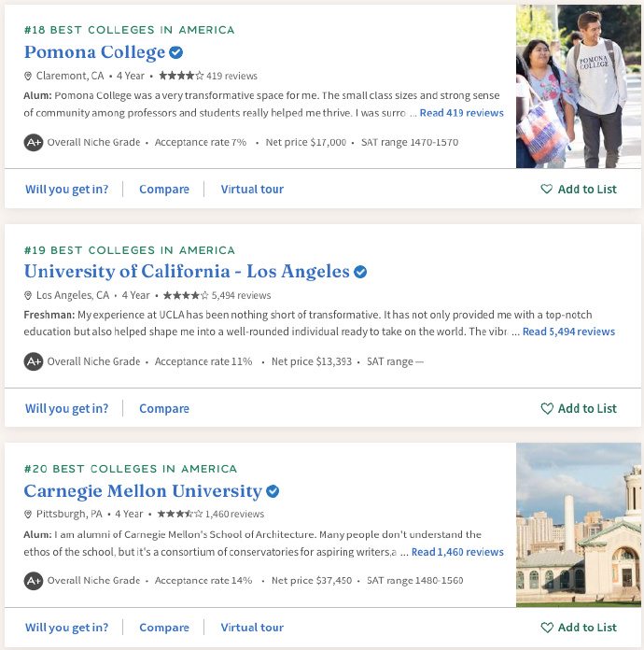Click heart icon to add Pomona College

click(x=547, y=189)
